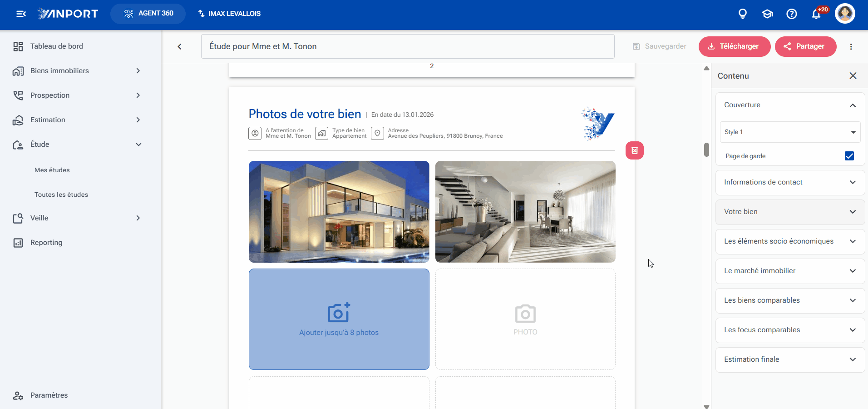The width and height of the screenshot is (868, 409).
Task: Open the Reporting menu item
Action: (x=46, y=243)
